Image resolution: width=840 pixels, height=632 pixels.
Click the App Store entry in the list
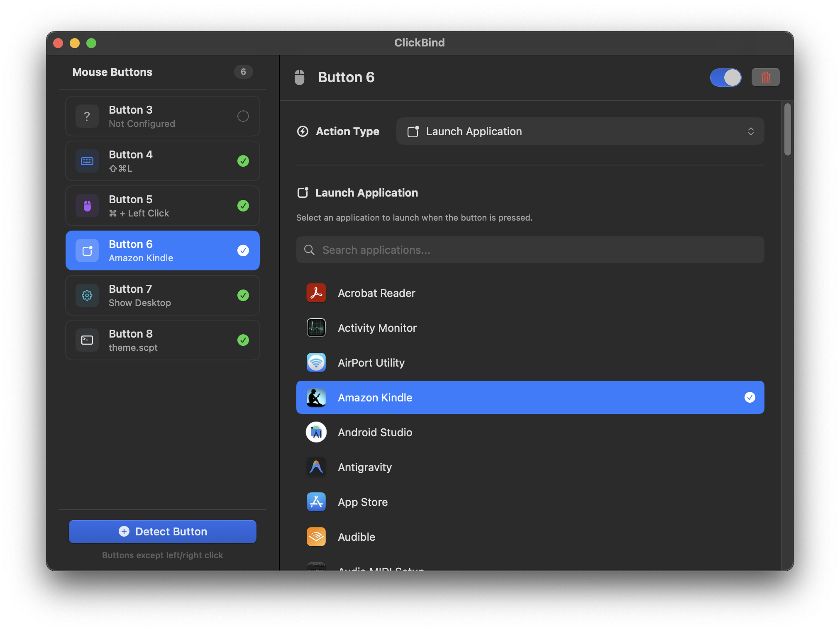[x=362, y=502]
